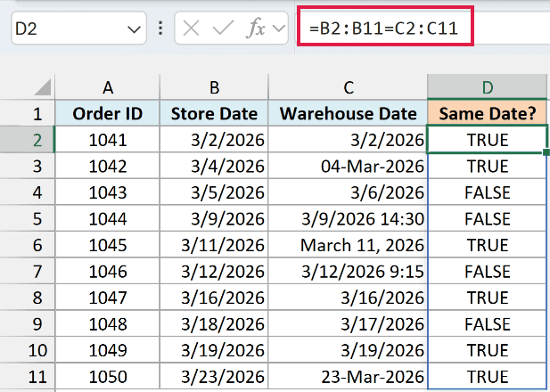Click Warehouse Date cell 3/6/2026
This screenshot has width=550, height=392.
pyautogui.click(x=348, y=192)
